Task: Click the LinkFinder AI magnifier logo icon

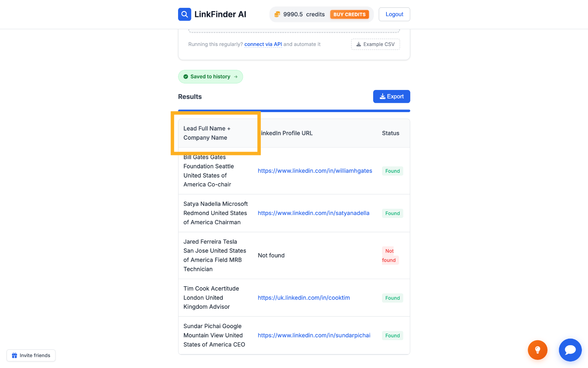Action: (185, 14)
